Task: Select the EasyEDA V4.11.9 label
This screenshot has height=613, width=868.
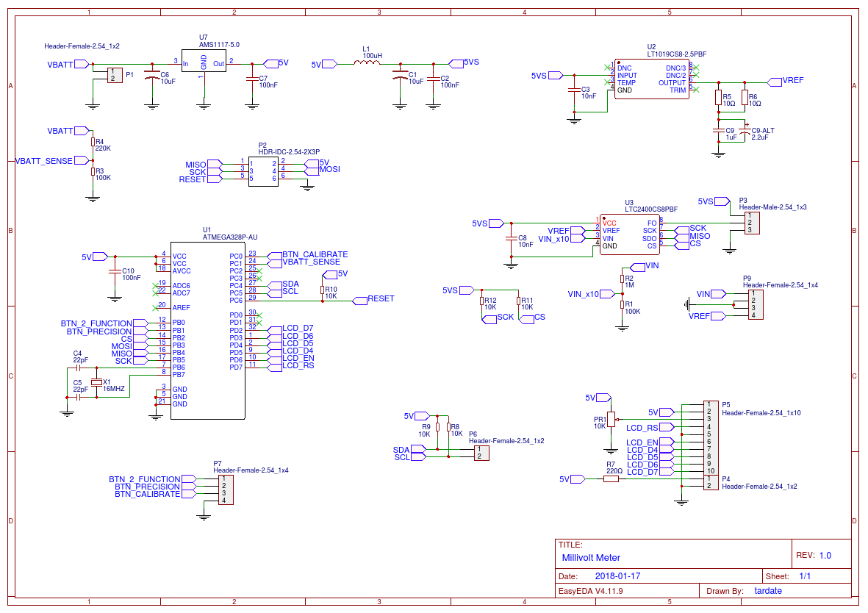Action: click(590, 591)
